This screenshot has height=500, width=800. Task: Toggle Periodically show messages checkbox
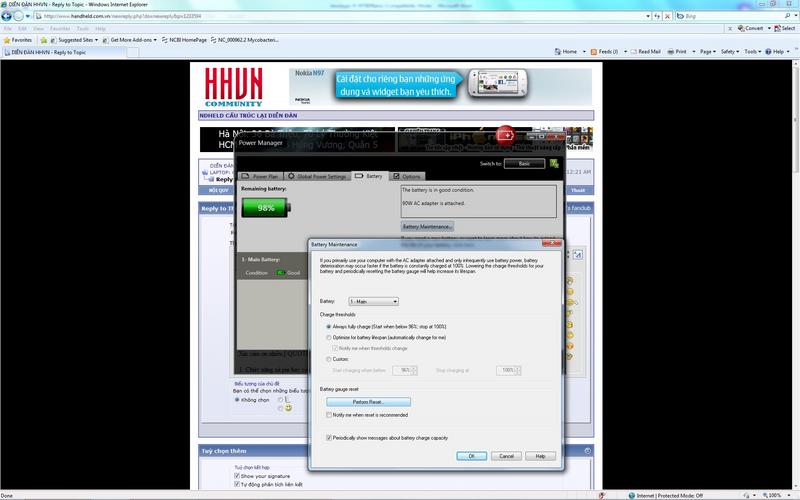(329, 437)
